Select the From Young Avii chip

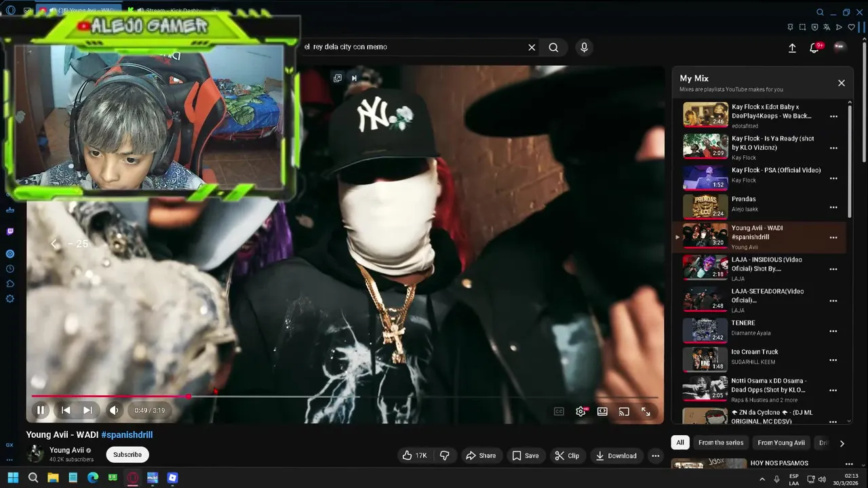(781, 443)
